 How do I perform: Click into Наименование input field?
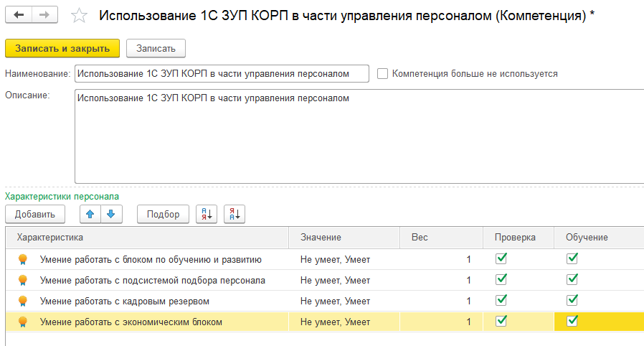(x=222, y=73)
